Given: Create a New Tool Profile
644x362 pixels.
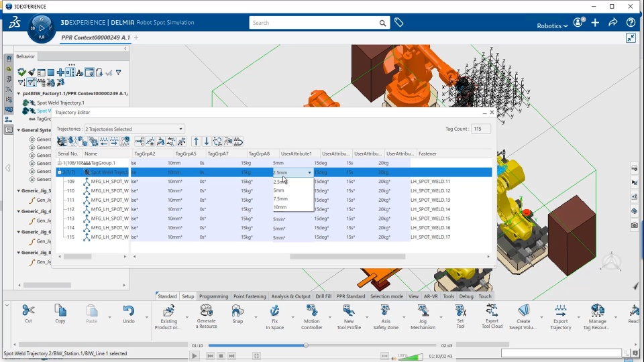Looking at the screenshot, I should pyautogui.click(x=349, y=317).
